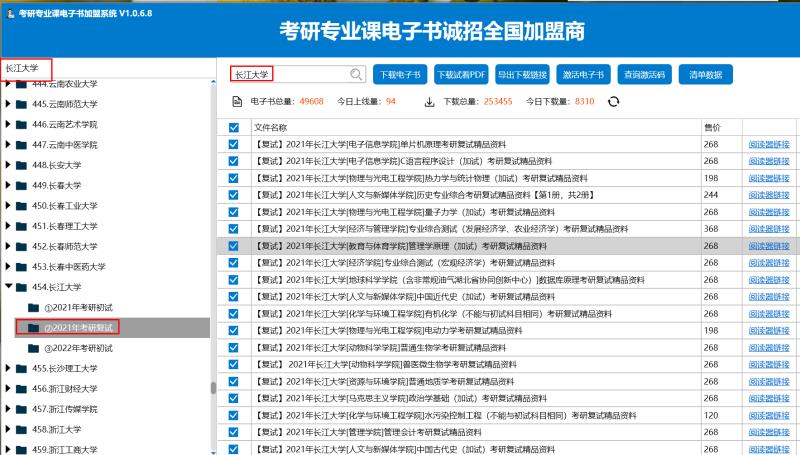Click the 下载试看PDF button

pyautogui.click(x=461, y=74)
